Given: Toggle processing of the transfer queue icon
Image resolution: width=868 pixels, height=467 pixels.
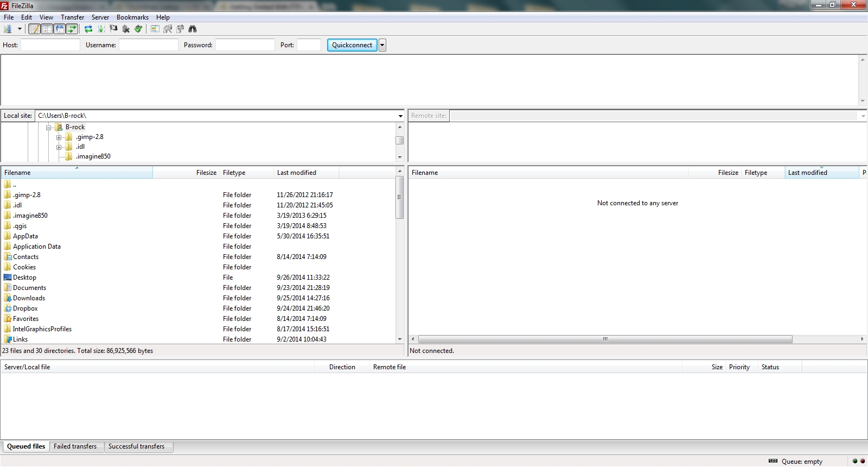Looking at the screenshot, I should click(101, 29).
